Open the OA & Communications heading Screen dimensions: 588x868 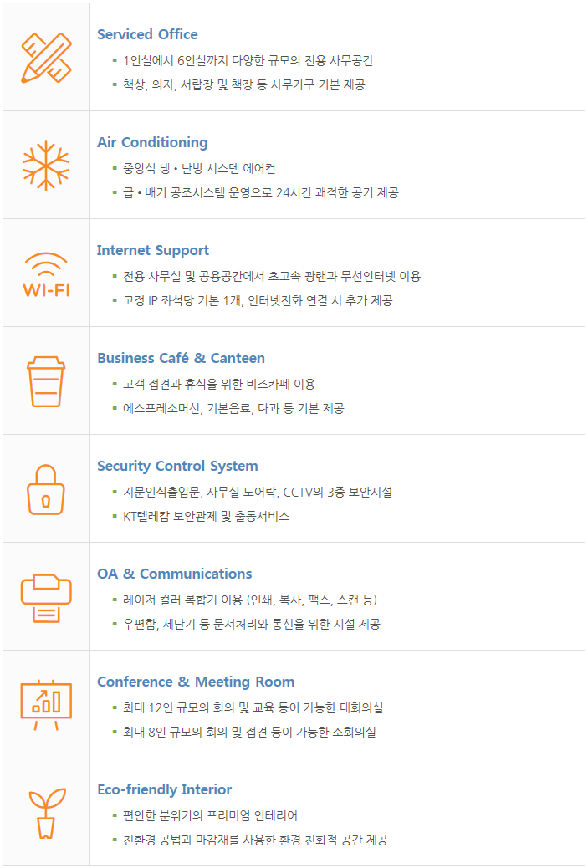pos(175,574)
